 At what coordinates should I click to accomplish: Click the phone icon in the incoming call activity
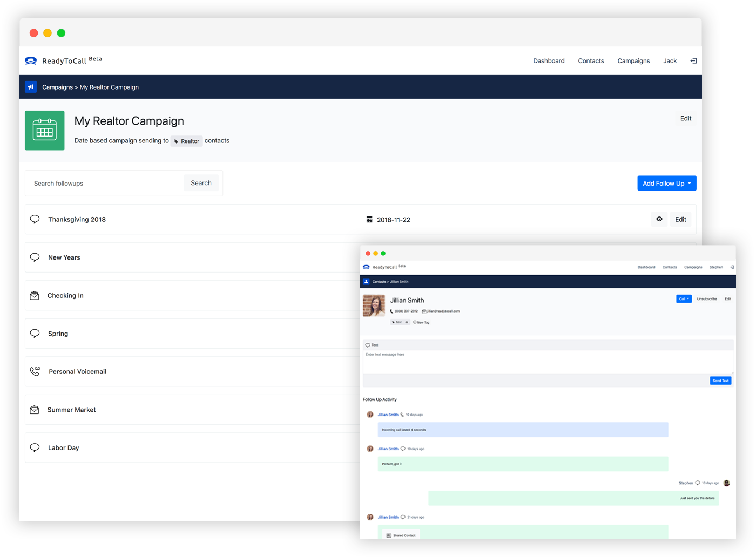pos(402,415)
